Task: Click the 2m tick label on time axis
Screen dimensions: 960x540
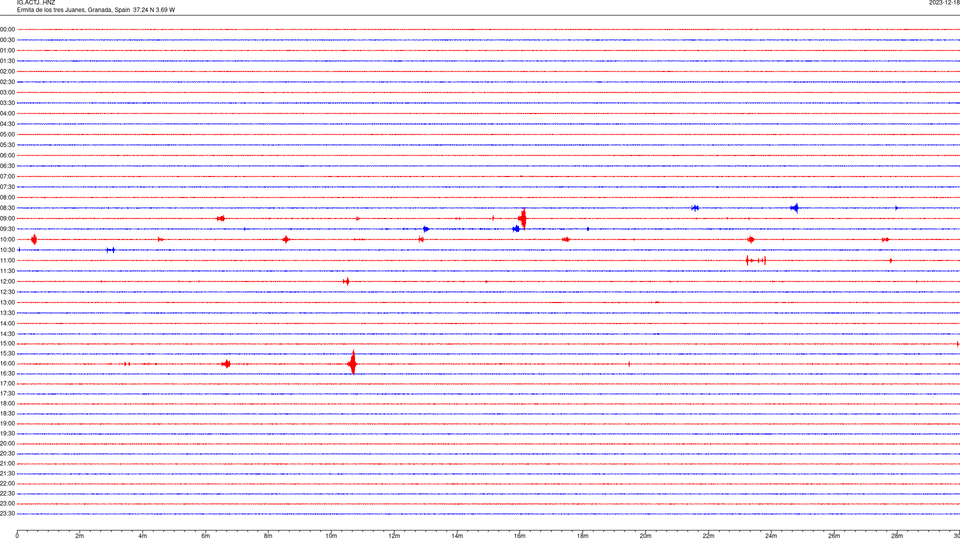Action: [80, 536]
